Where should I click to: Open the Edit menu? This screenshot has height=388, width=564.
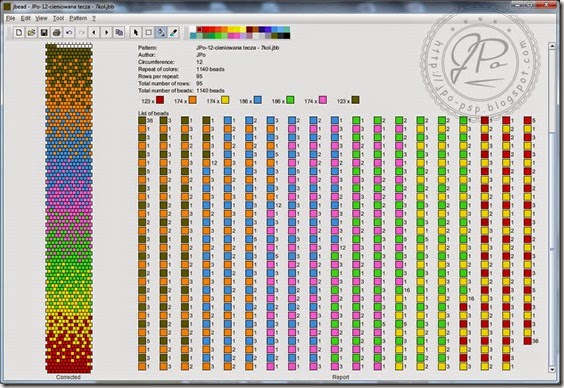(x=25, y=18)
